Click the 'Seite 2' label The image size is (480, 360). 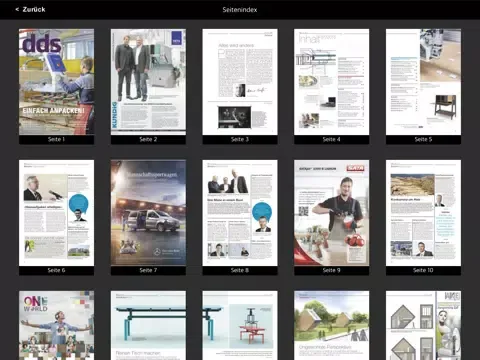(x=148, y=139)
